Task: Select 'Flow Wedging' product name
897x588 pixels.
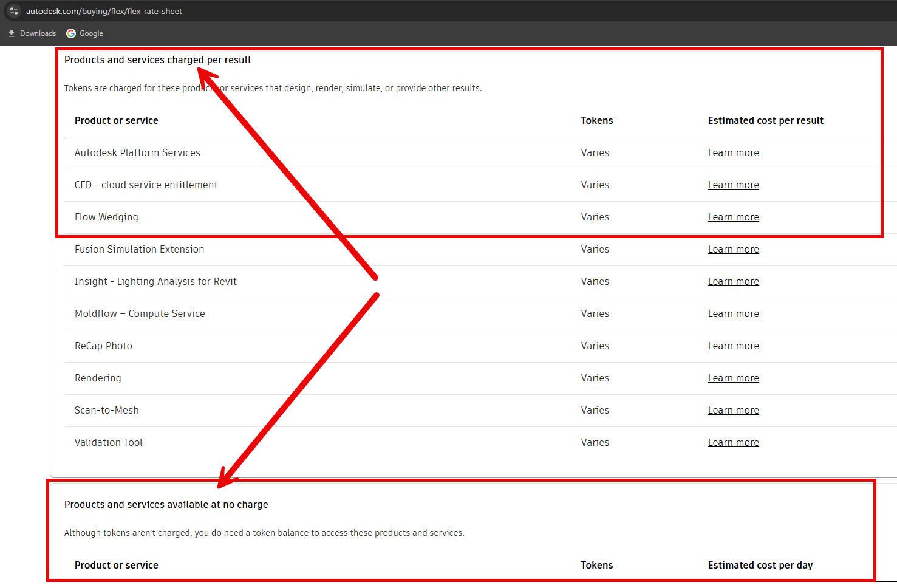Action: pos(106,217)
